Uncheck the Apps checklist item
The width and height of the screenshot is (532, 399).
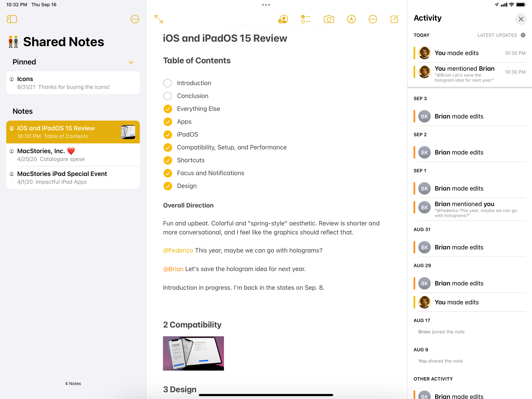pyautogui.click(x=168, y=122)
